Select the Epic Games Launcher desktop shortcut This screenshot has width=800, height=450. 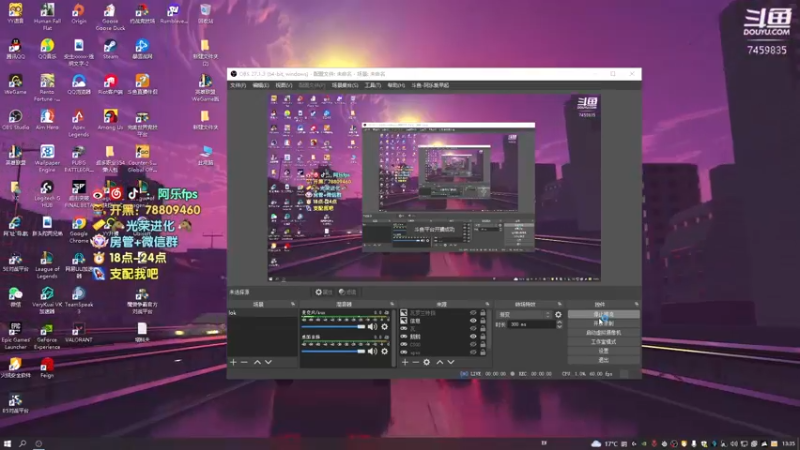pos(15,336)
